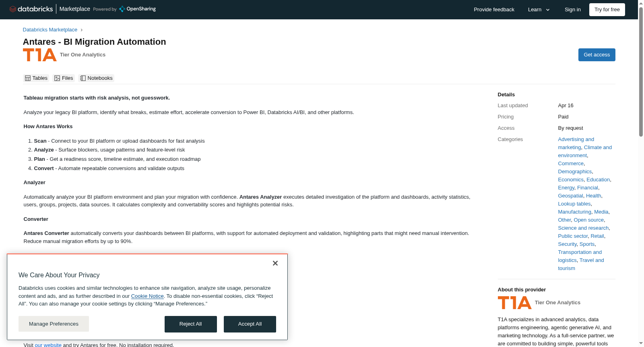The image size is (644, 347).
Task: Select the Economics category
Action: (571, 180)
